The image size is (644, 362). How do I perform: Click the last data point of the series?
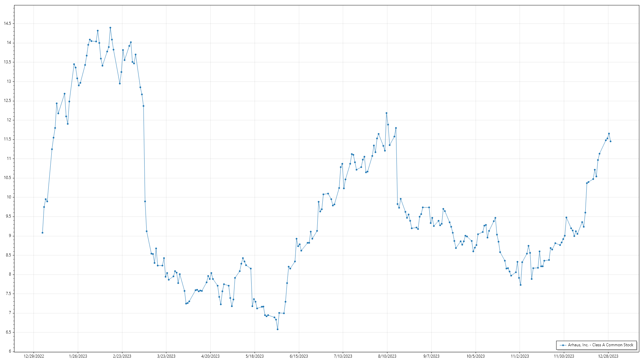coord(610,141)
